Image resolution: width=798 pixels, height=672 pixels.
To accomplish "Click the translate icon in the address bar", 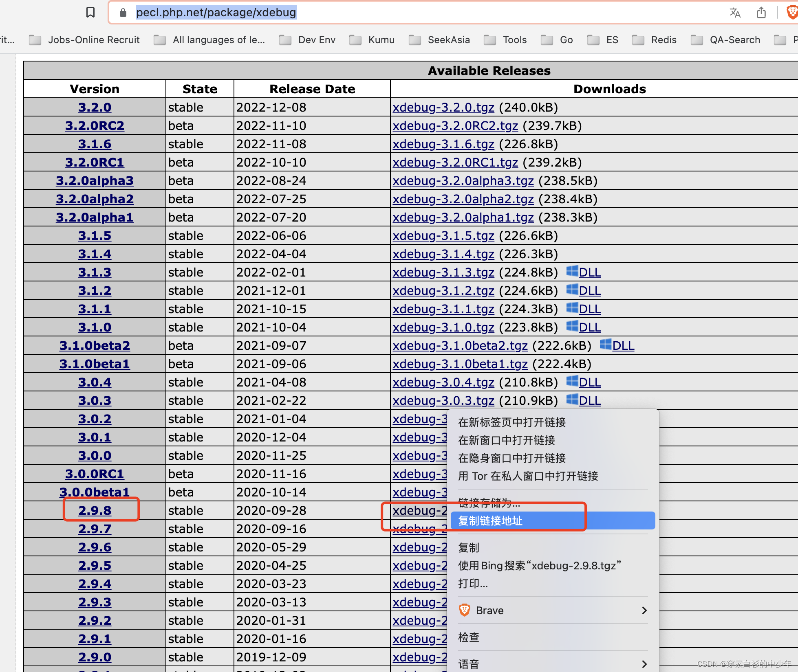I will [x=735, y=13].
